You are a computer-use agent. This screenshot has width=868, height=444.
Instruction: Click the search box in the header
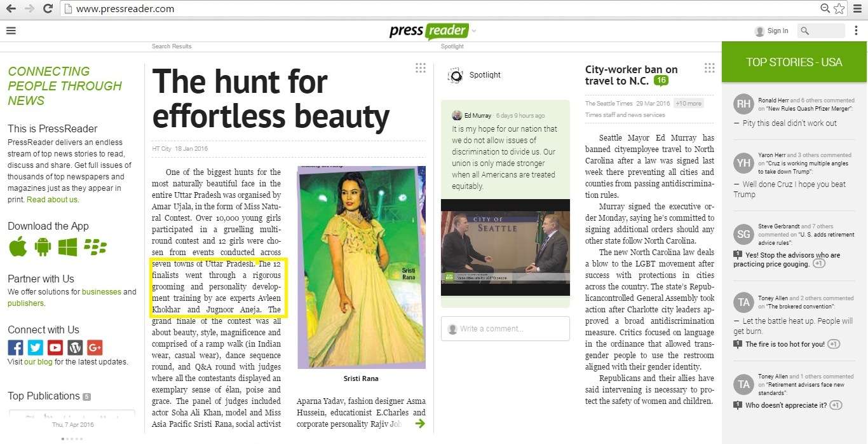pos(821,31)
